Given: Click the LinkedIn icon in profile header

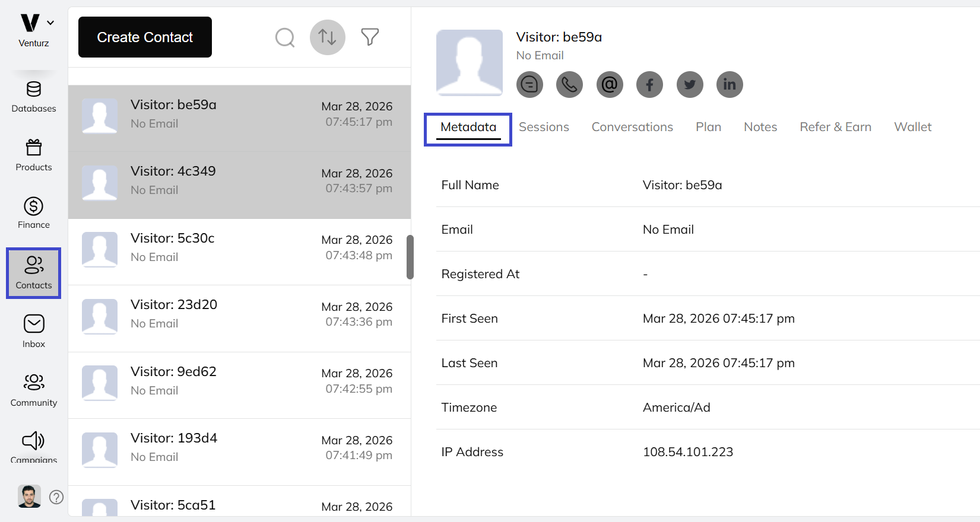Looking at the screenshot, I should tap(730, 84).
